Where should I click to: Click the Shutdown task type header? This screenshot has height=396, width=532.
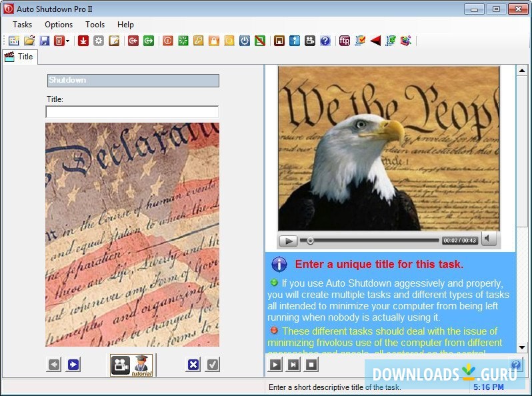point(133,81)
